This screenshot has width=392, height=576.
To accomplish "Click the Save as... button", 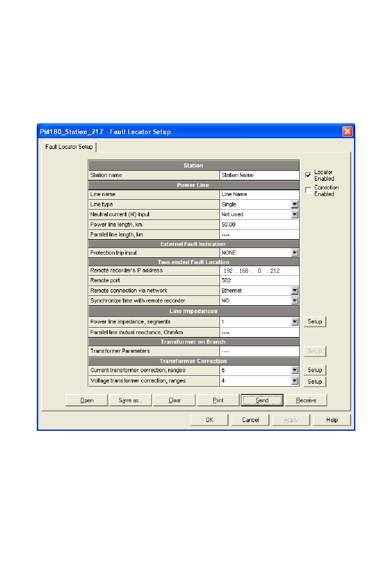I will pos(130,400).
